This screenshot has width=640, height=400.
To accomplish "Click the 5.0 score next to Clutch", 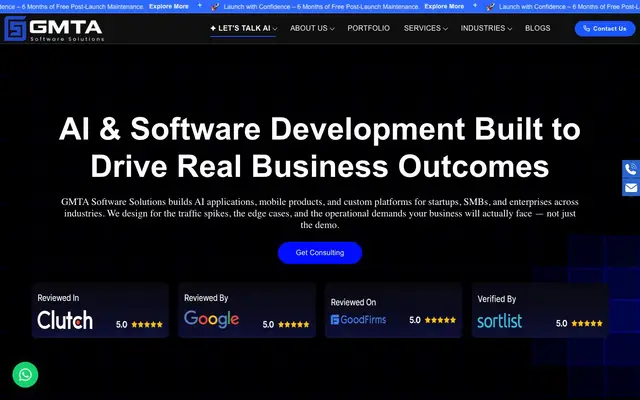I will pyautogui.click(x=122, y=324).
